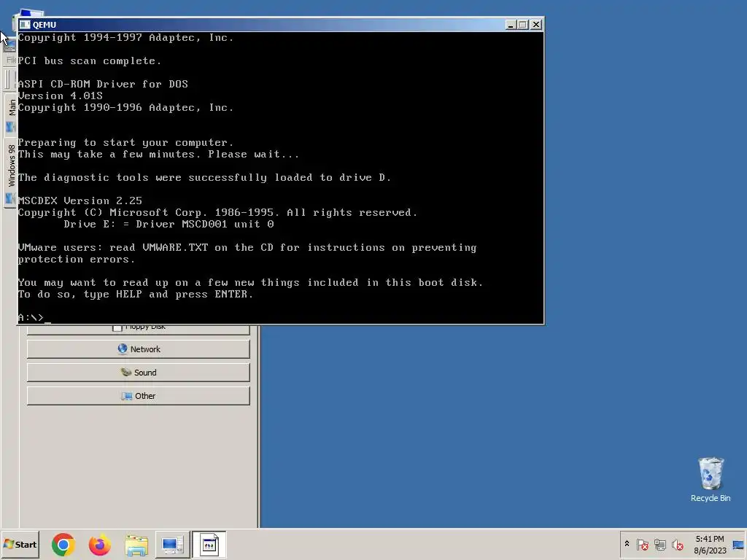Open the Action Center flag icon in the tray
This screenshot has width=747, height=560.
click(x=642, y=544)
